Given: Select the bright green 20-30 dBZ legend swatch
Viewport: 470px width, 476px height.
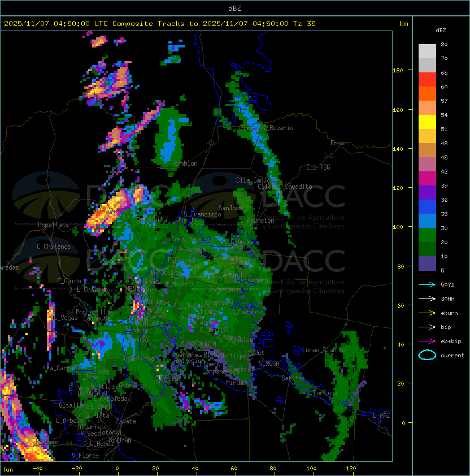Looking at the screenshot, I should [x=427, y=235].
